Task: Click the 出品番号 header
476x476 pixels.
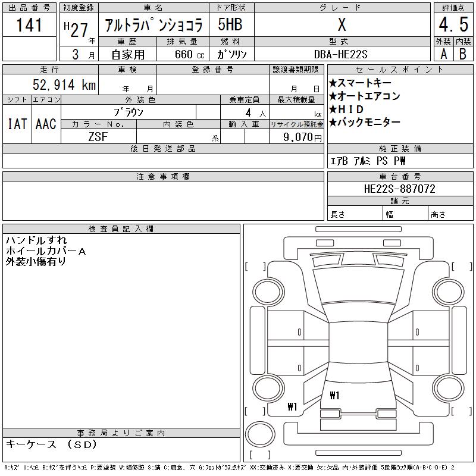Action: [29, 8]
